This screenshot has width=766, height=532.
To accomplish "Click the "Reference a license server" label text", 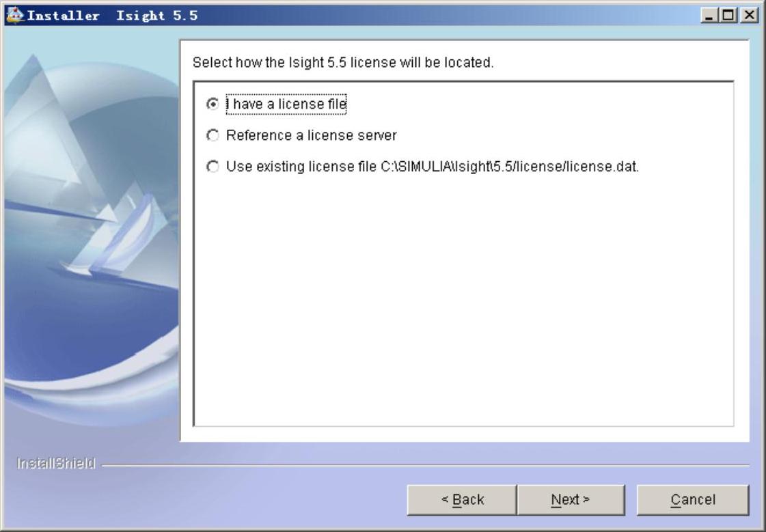I will pyautogui.click(x=311, y=135).
